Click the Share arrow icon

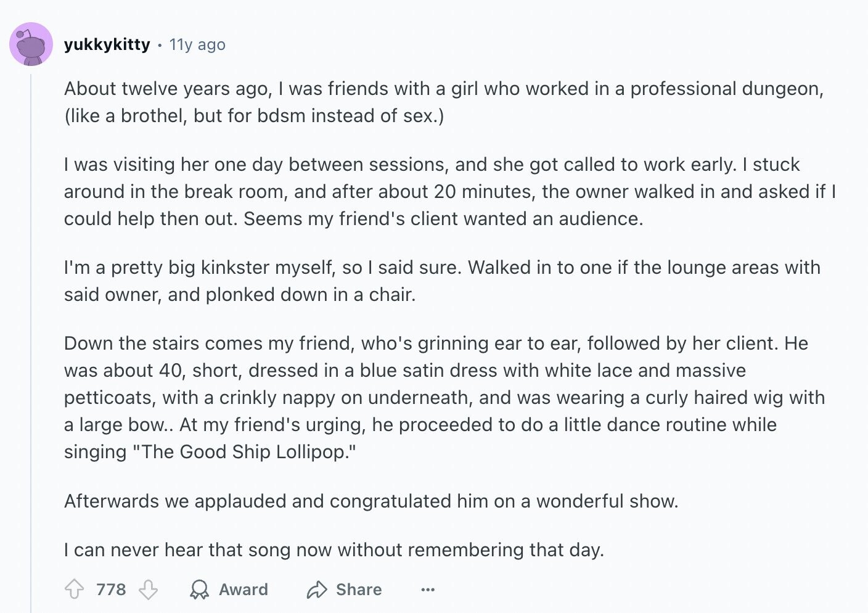[317, 590]
